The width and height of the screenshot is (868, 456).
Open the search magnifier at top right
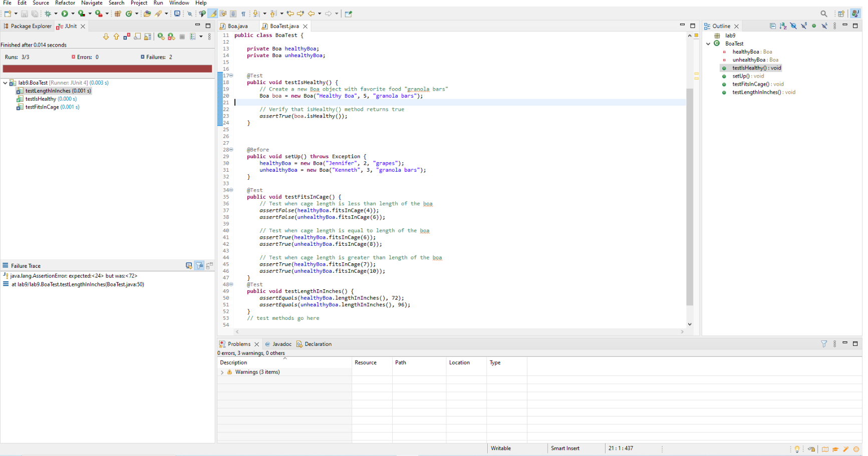click(824, 14)
